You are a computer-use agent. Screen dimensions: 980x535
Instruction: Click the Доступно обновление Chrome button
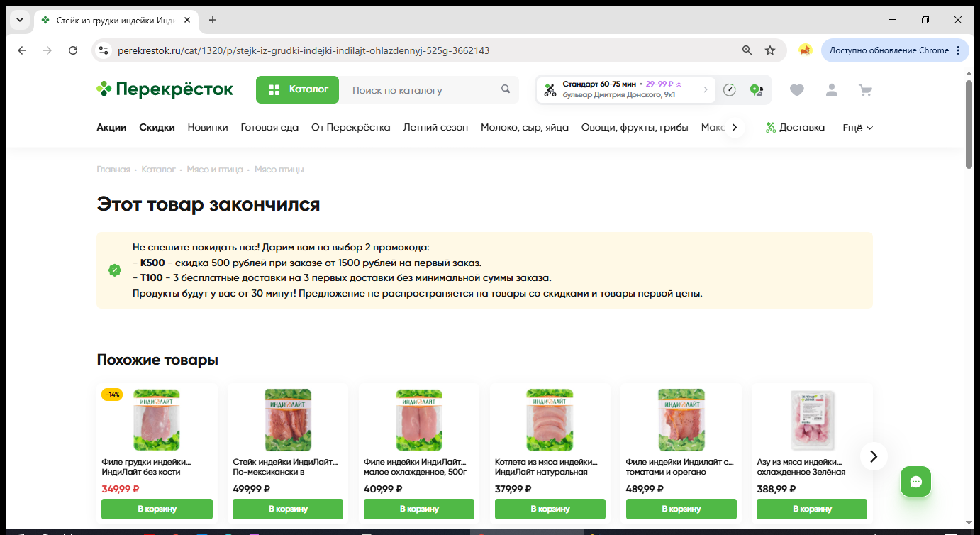(x=895, y=50)
